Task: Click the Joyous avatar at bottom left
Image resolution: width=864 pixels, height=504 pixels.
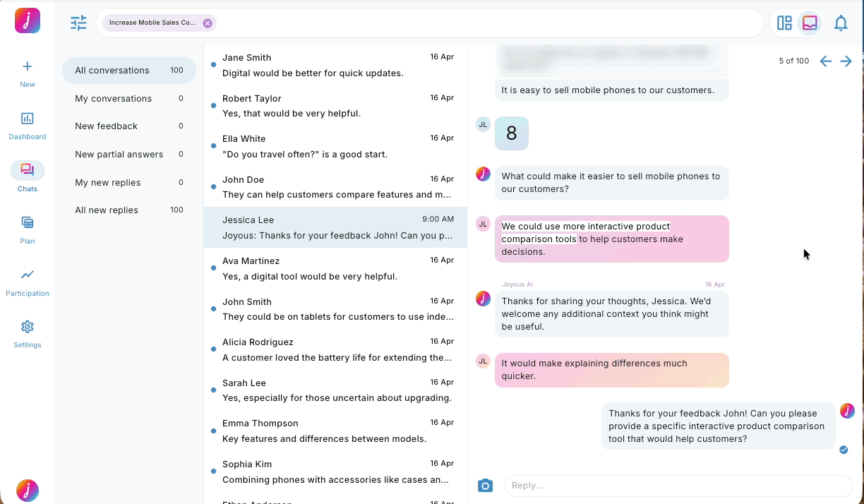Action: click(x=27, y=490)
